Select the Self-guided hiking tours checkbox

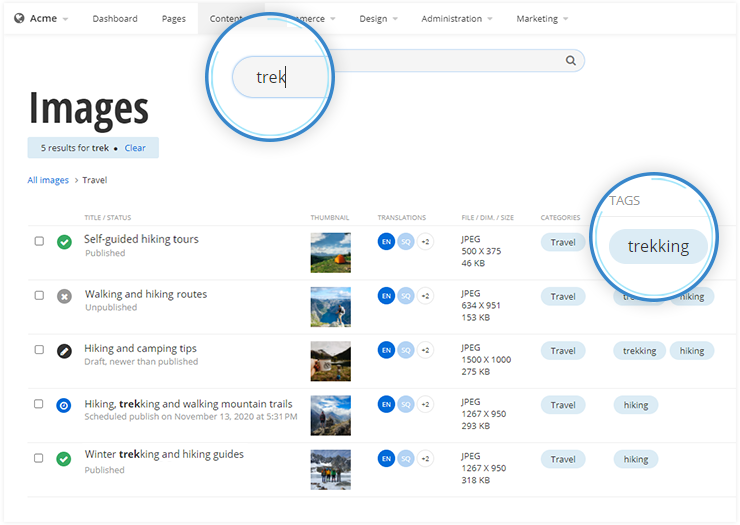click(39, 241)
